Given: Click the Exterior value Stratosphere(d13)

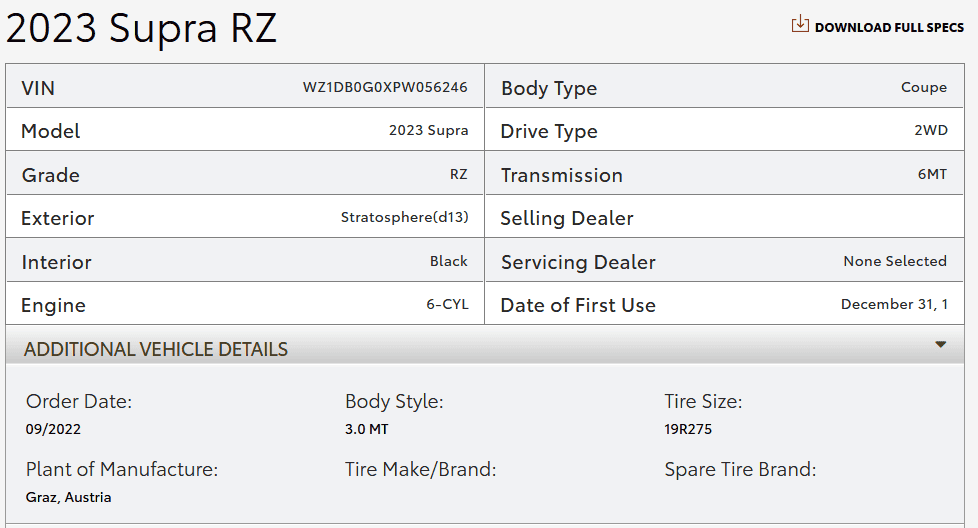Looking at the screenshot, I should point(404,218).
